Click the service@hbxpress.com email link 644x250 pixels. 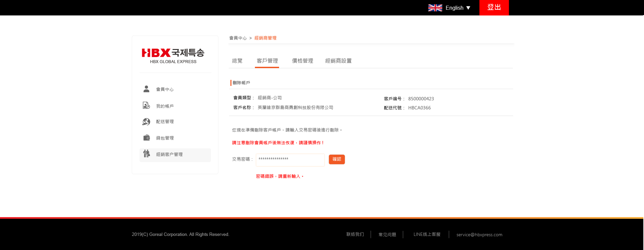coord(479,235)
